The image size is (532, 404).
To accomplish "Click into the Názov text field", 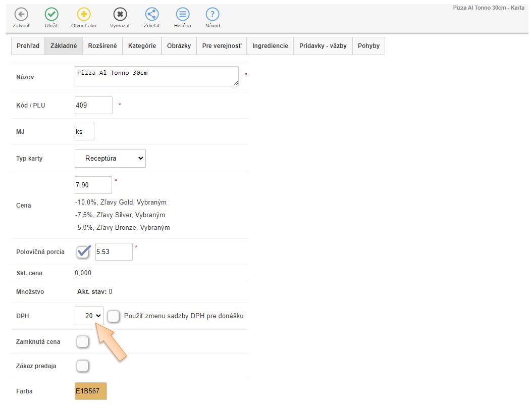I will (x=156, y=76).
